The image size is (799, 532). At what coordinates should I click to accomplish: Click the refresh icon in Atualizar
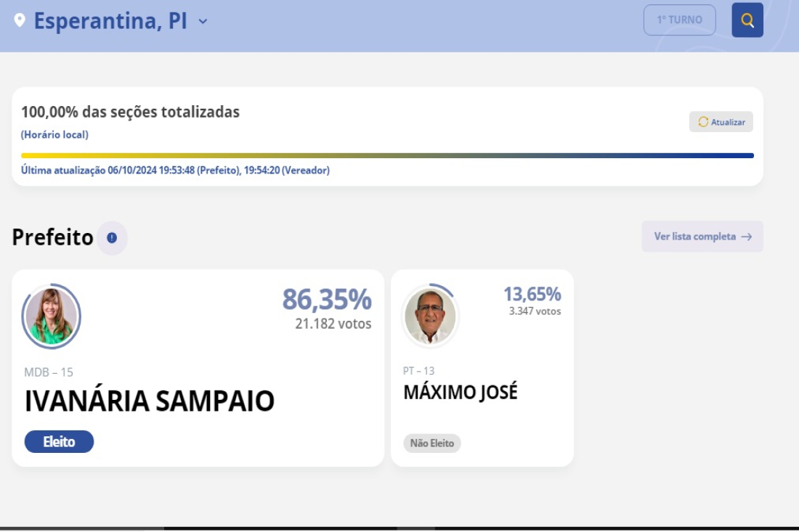tap(703, 122)
